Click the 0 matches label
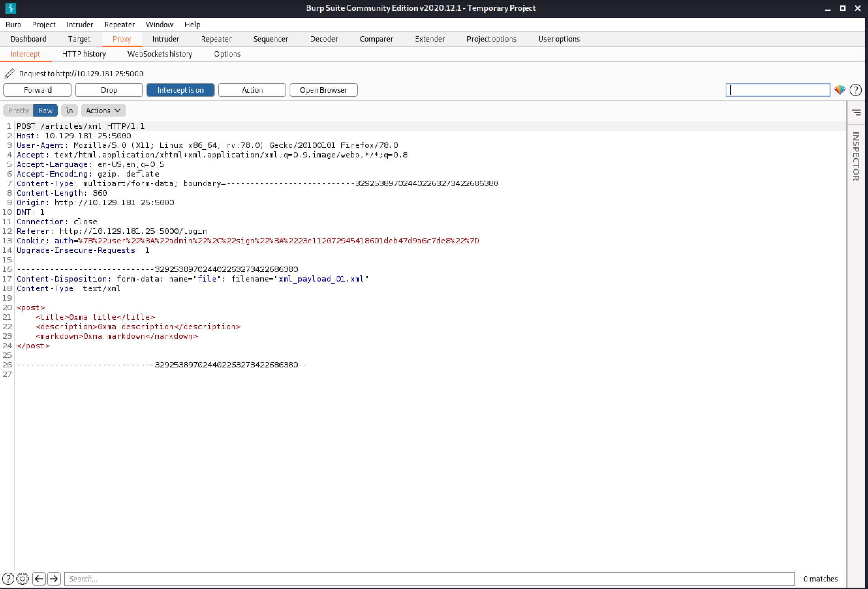 (x=820, y=578)
